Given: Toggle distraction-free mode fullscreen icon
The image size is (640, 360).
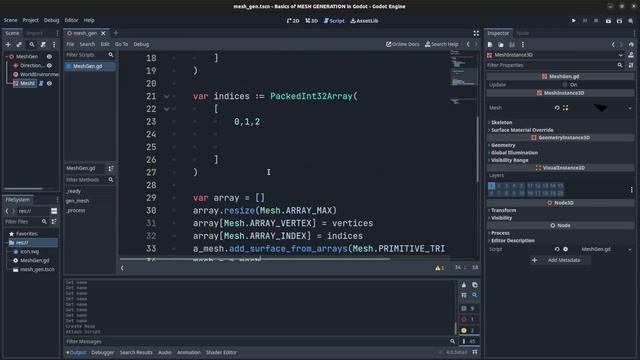Looking at the screenshot, I should [x=476, y=33].
